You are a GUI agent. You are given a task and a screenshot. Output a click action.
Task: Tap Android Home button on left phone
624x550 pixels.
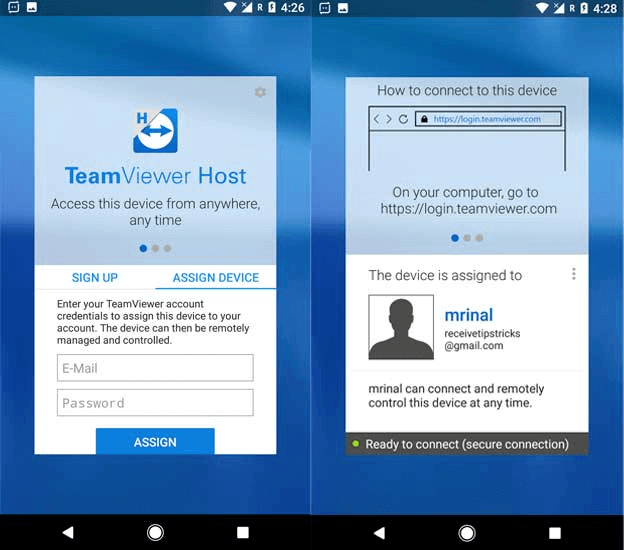point(155,532)
